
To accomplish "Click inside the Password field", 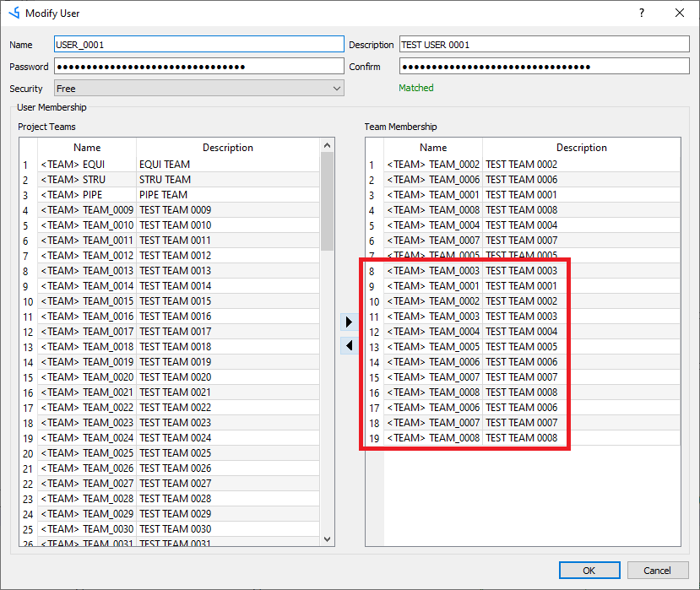I will coord(198,66).
